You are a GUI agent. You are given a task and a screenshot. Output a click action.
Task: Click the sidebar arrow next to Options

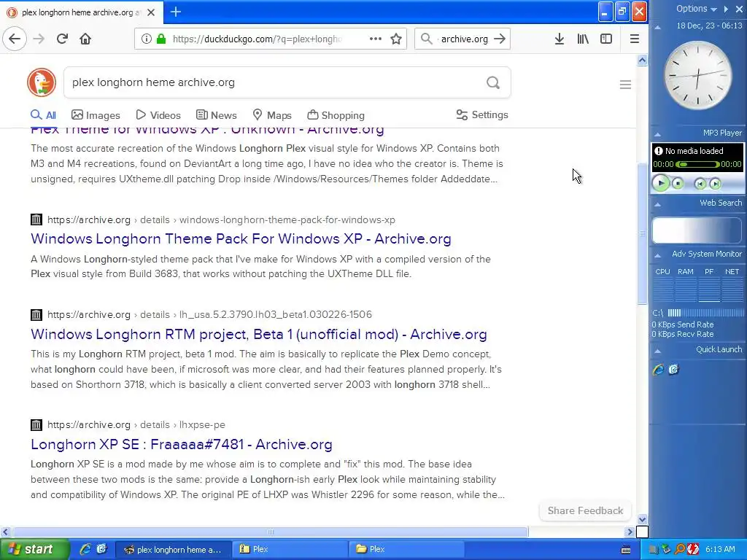click(726, 9)
